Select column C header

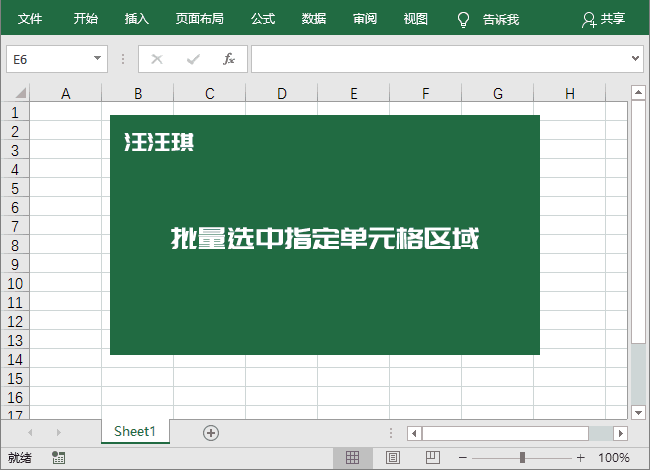(x=210, y=94)
